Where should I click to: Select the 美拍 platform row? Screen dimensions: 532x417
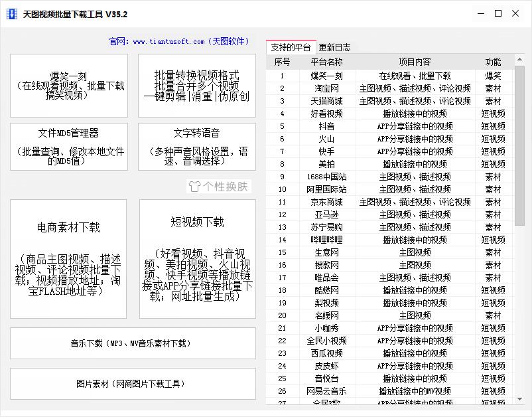click(x=389, y=164)
